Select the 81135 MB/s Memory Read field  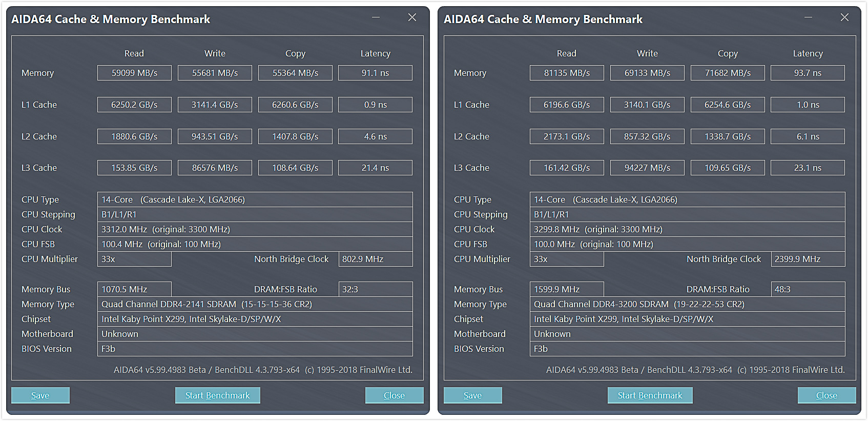click(567, 73)
